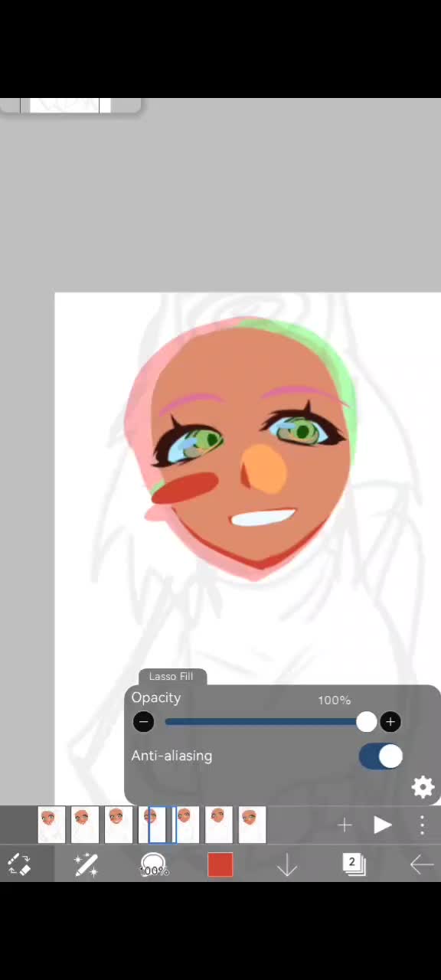
Task: Select the third frame thumbnail
Action: 119,825
